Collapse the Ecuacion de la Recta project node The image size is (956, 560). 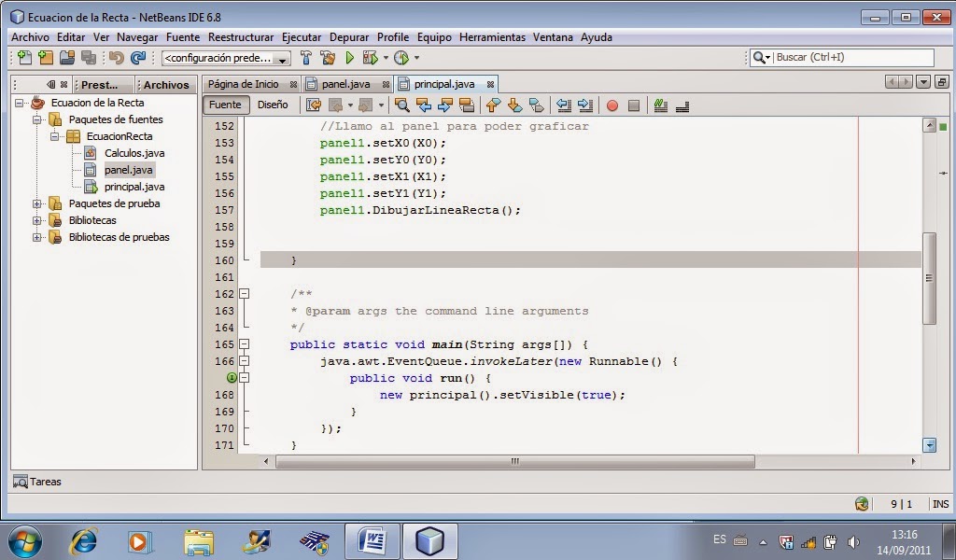coord(19,103)
